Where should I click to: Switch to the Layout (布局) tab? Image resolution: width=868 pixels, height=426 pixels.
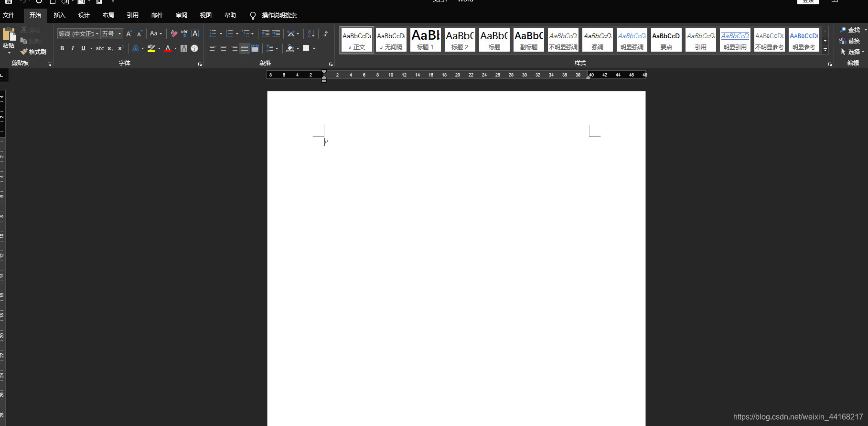(x=108, y=15)
